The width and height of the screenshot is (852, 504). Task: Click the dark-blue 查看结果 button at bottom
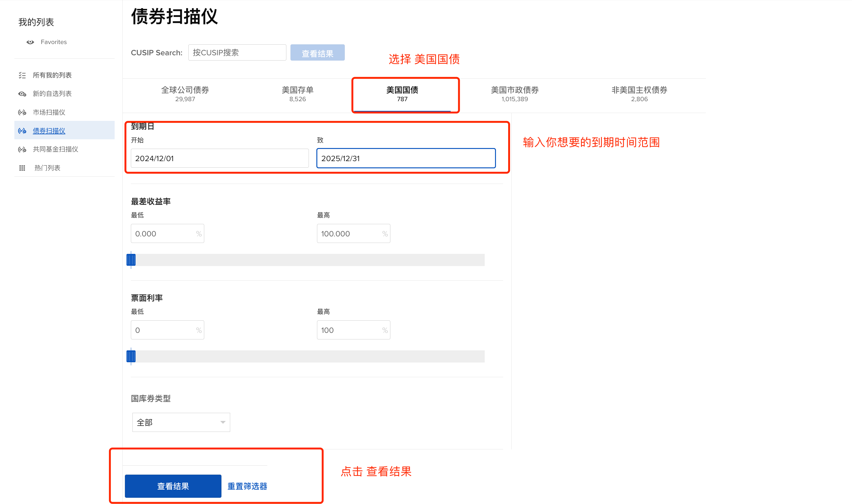pyautogui.click(x=173, y=486)
